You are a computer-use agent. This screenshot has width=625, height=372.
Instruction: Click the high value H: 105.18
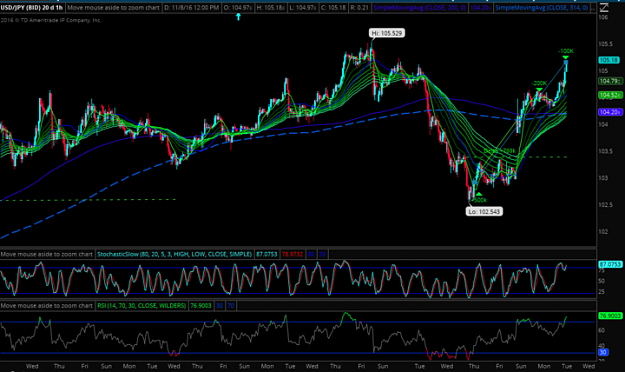pos(270,8)
